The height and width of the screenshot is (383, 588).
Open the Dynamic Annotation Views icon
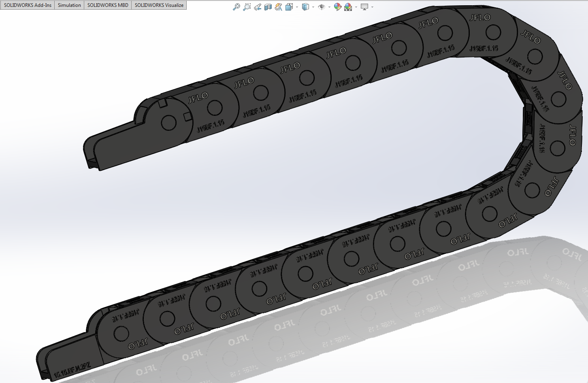pos(279,7)
